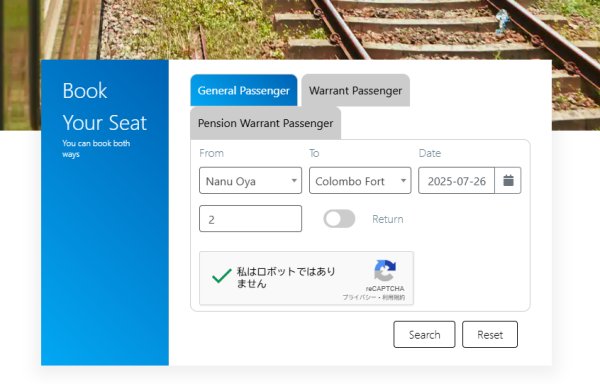Open the Pension Warrant Passenger tab

(x=266, y=123)
